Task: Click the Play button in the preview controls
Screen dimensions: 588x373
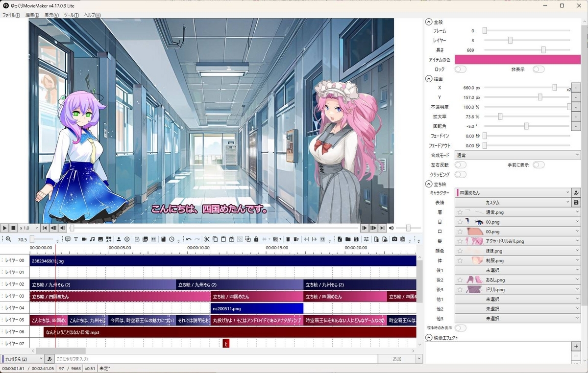Action: click(x=4, y=228)
